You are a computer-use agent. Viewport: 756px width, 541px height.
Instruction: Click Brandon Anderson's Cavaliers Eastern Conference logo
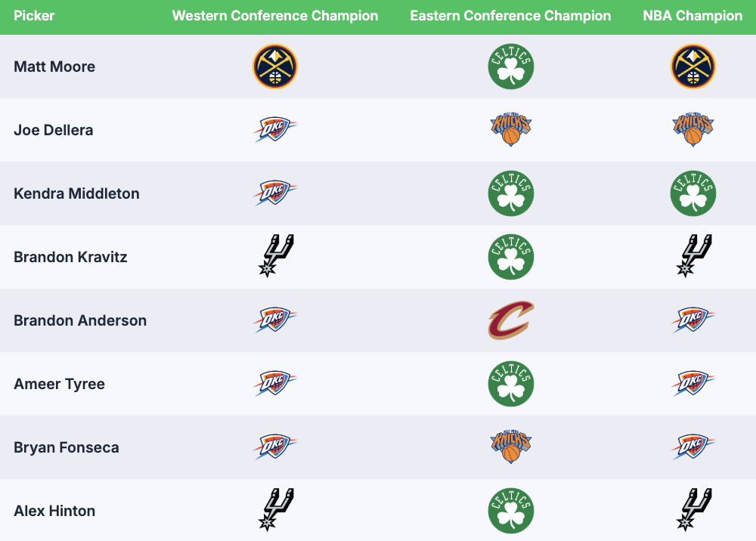tap(511, 320)
